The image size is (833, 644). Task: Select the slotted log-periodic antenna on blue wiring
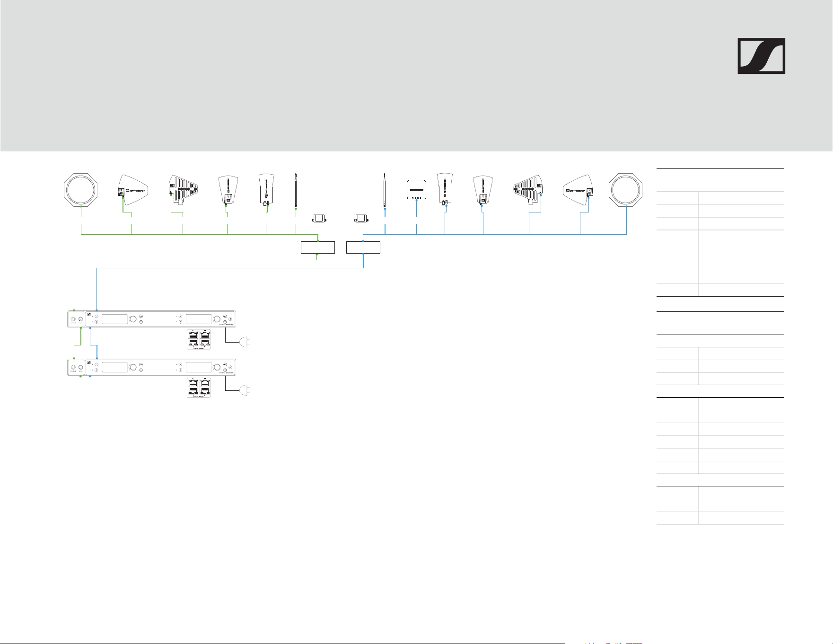tap(528, 190)
